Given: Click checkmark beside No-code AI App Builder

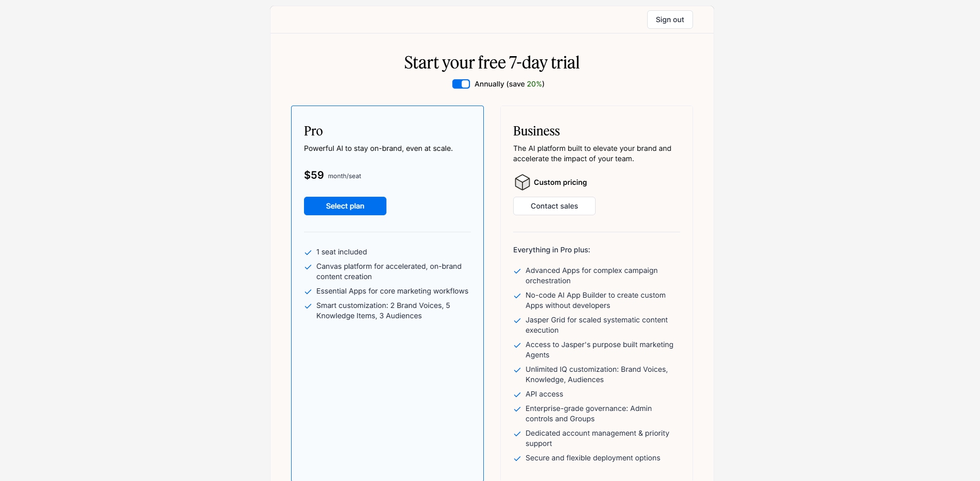Looking at the screenshot, I should click(517, 296).
